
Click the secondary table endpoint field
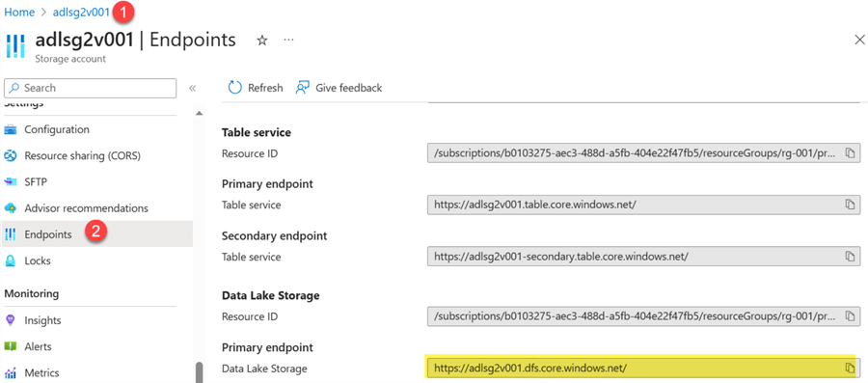click(x=644, y=257)
